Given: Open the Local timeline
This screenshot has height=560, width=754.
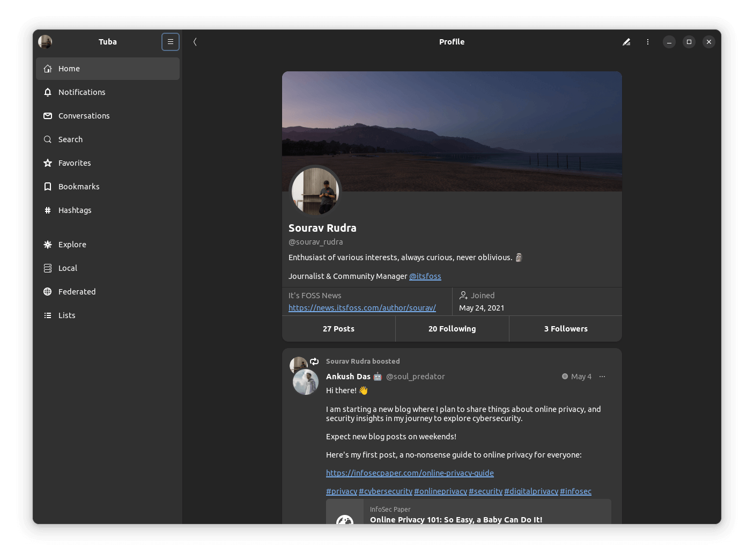Looking at the screenshot, I should tap(68, 268).
